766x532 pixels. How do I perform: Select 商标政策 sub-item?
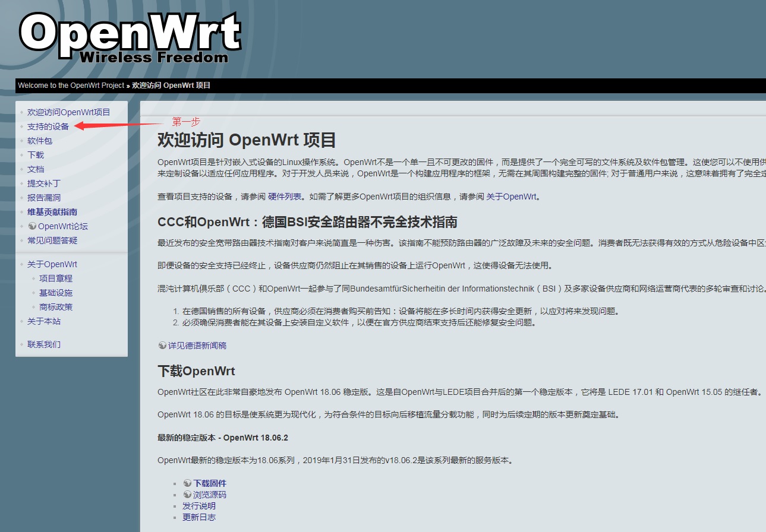pos(56,307)
